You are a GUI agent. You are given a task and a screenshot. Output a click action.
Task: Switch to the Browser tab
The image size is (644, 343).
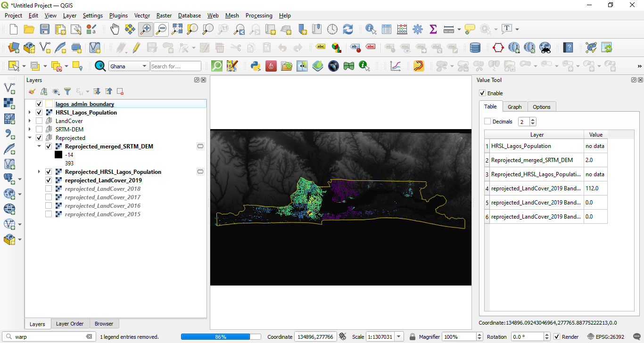pyautogui.click(x=104, y=324)
